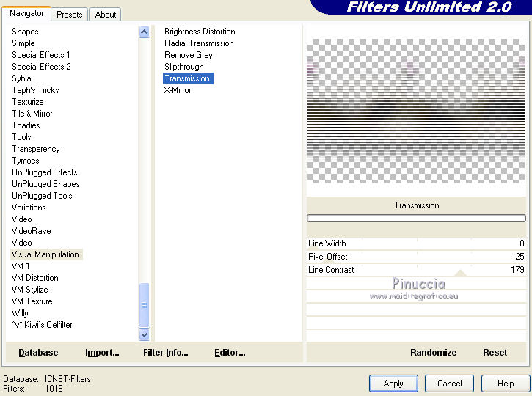Select the Tymoes category
Screen dimensions: 532x396
(26, 161)
